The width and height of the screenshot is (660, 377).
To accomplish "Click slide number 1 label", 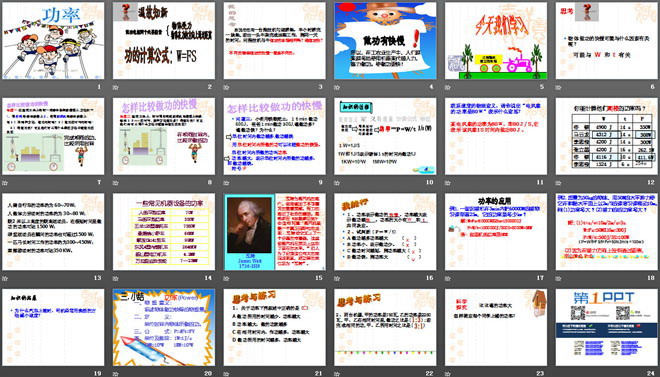I will coord(99,88).
